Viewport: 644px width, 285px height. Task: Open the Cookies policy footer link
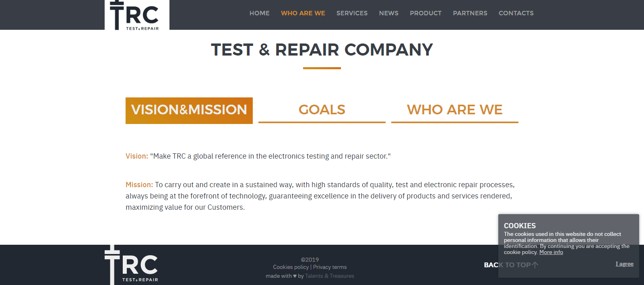(291, 267)
